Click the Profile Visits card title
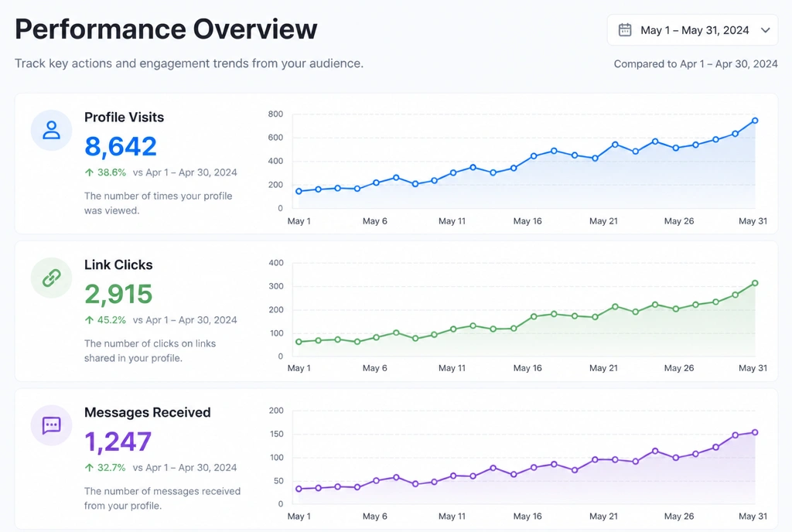Image resolution: width=792 pixels, height=532 pixels. tap(125, 117)
